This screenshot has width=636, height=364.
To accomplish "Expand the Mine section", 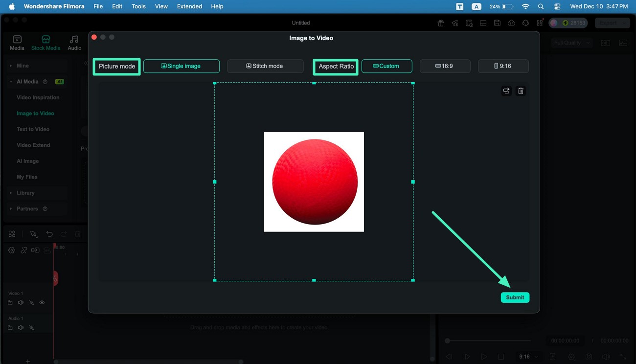I will tap(11, 66).
